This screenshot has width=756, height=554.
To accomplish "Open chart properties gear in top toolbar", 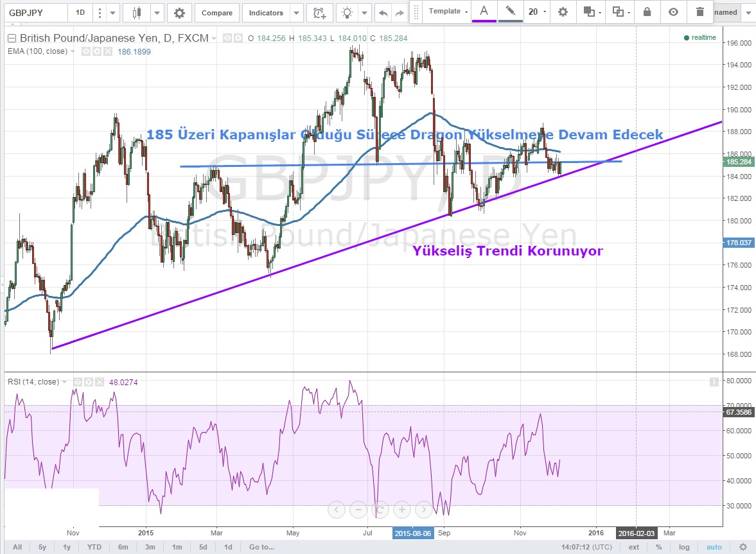I will [x=179, y=13].
